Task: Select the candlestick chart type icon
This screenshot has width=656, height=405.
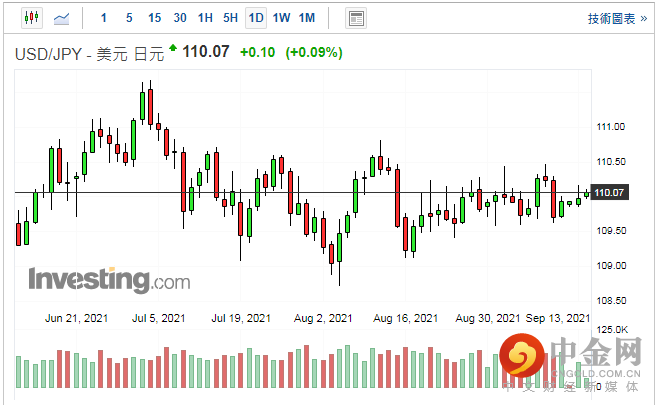Action: coord(30,18)
